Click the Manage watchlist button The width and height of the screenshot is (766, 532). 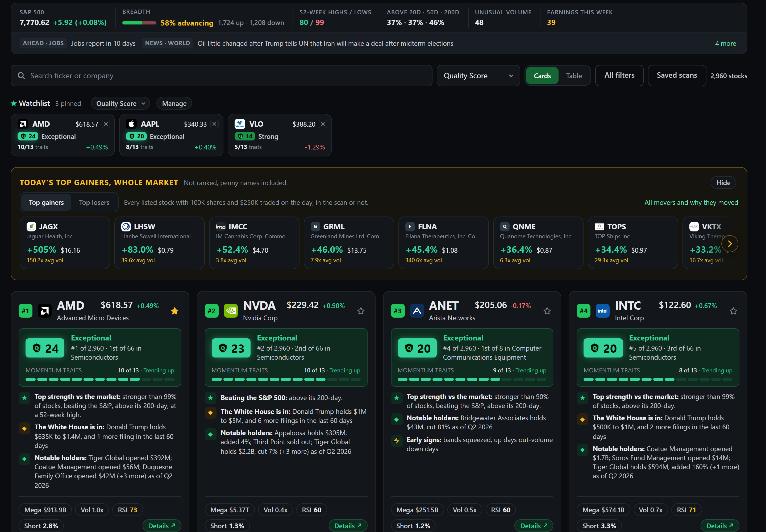click(174, 103)
